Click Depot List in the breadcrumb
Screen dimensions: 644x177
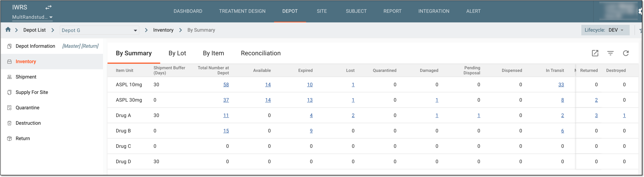35,30
